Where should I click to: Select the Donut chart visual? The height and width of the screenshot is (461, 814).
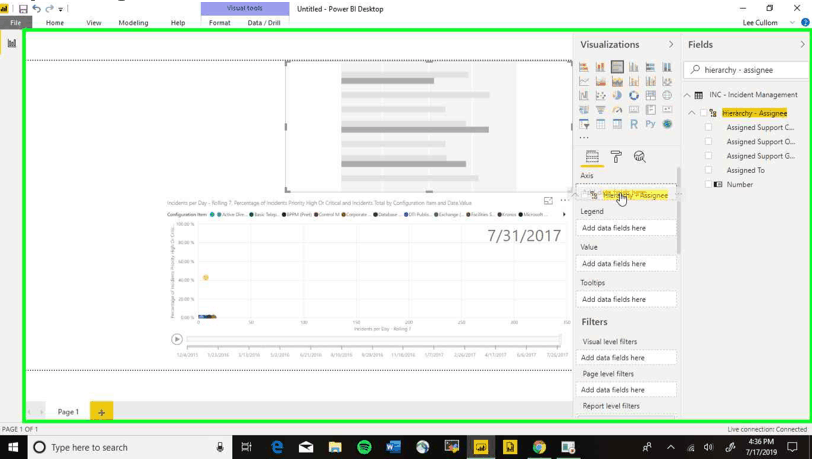634,96
